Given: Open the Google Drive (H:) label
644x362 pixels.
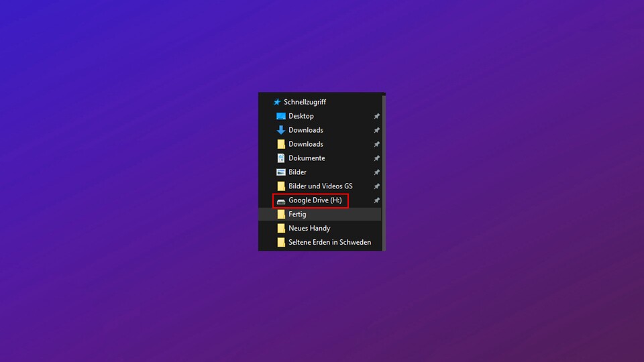Looking at the screenshot, I should (x=315, y=200).
